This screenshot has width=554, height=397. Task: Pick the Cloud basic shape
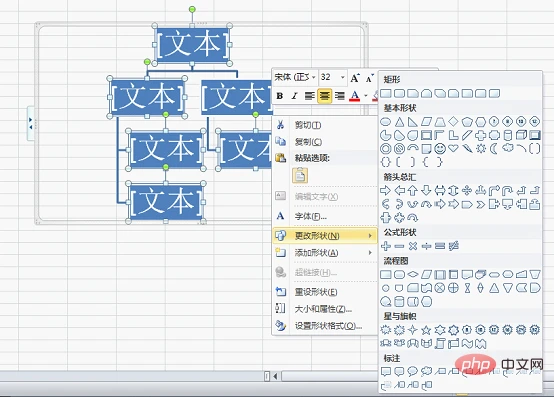(508, 148)
